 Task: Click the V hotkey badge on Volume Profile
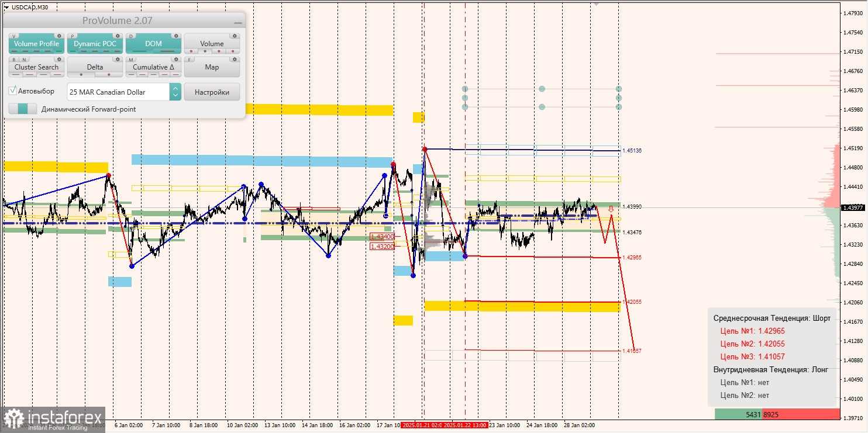(x=14, y=36)
